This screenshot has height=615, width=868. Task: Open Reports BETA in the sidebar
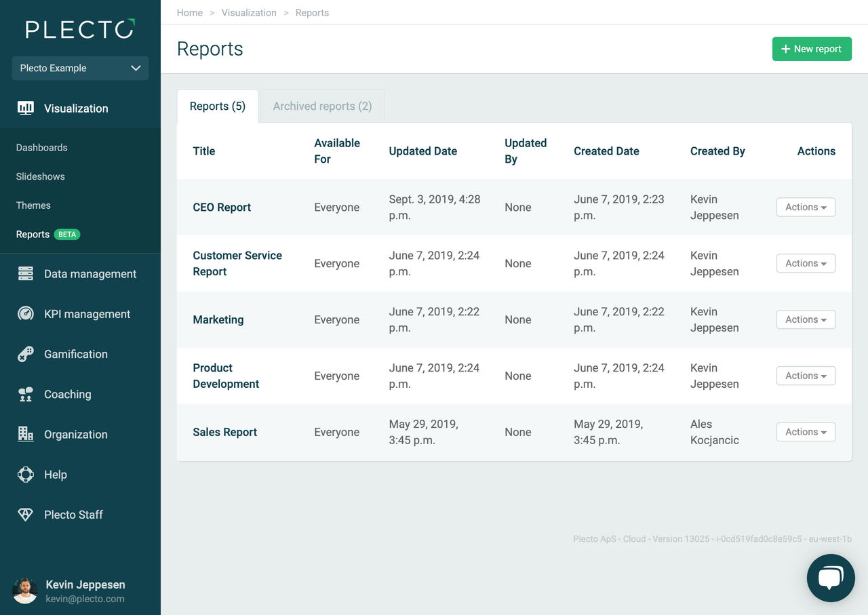pos(48,235)
